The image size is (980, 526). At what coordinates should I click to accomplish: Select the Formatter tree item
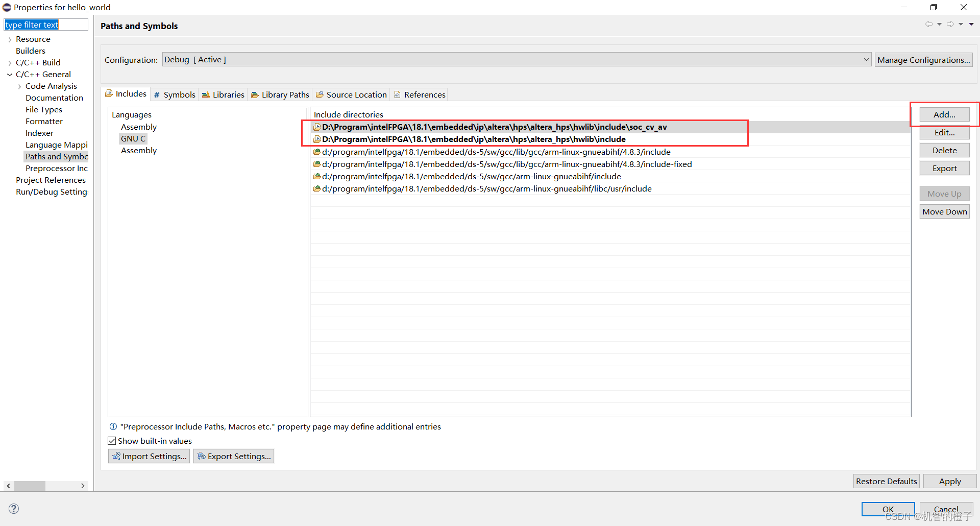(44, 122)
